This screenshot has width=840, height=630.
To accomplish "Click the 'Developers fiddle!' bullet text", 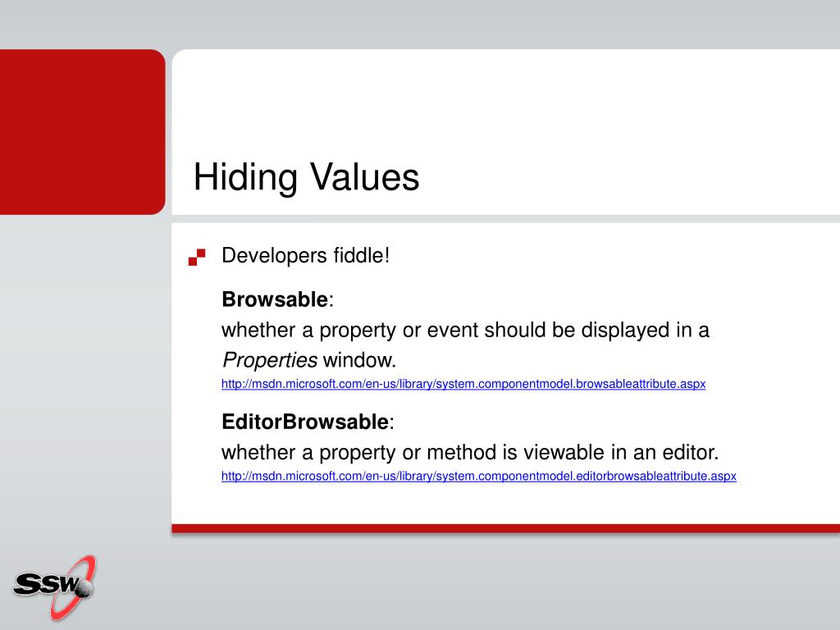I will pyautogui.click(x=305, y=256).
